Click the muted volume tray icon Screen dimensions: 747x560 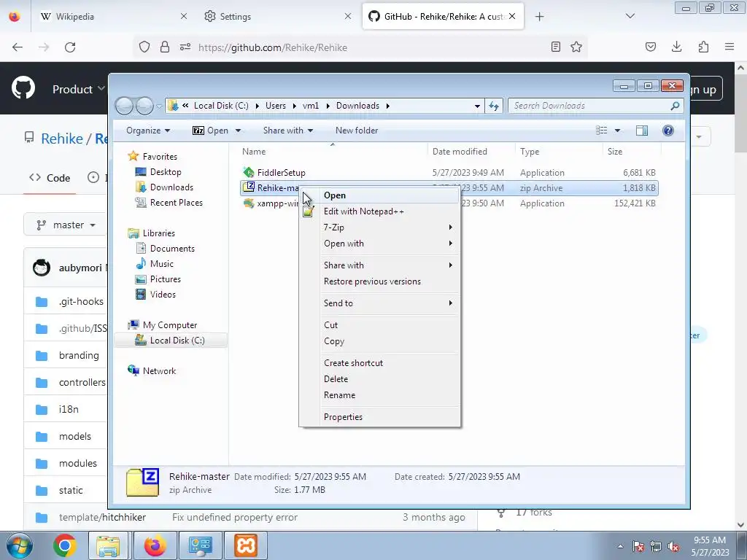(x=673, y=546)
